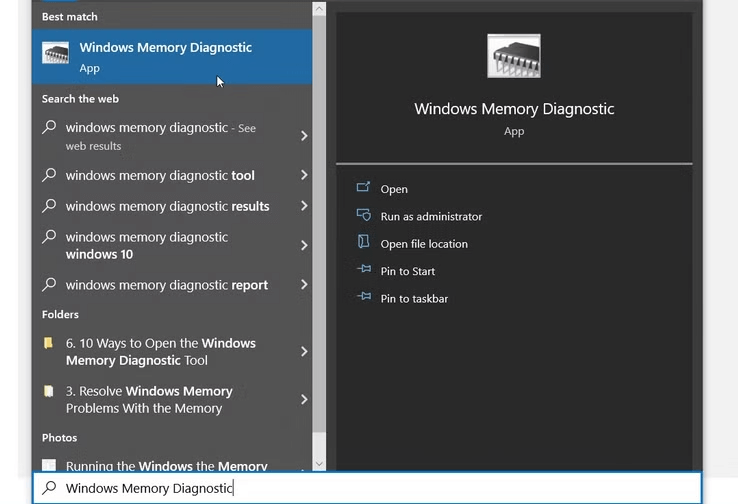Select 'Open file location' action
This screenshot has width=738, height=504.
pyautogui.click(x=424, y=244)
